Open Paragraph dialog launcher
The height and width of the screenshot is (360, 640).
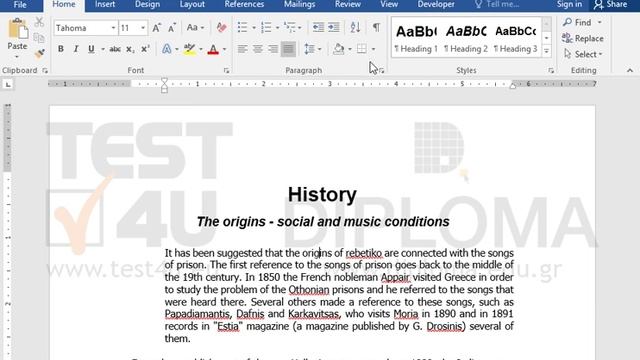381,71
